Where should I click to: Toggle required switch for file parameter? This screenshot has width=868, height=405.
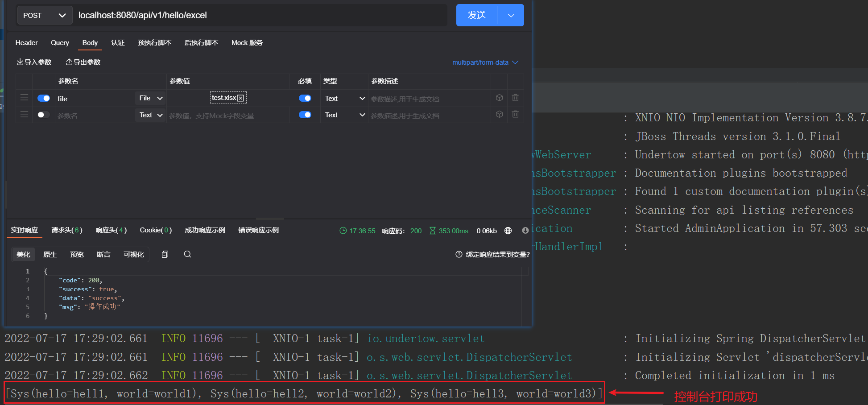click(x=305, y=98)
